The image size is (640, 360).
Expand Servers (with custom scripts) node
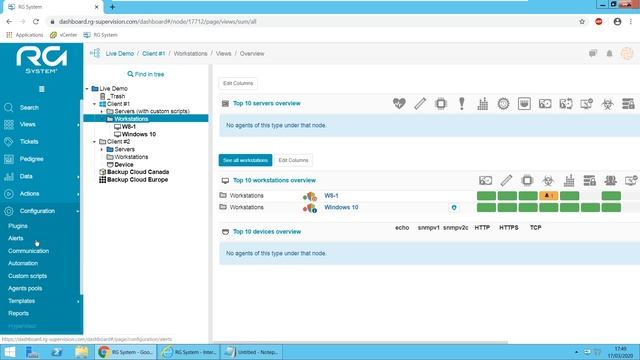[x=102, y=111]
